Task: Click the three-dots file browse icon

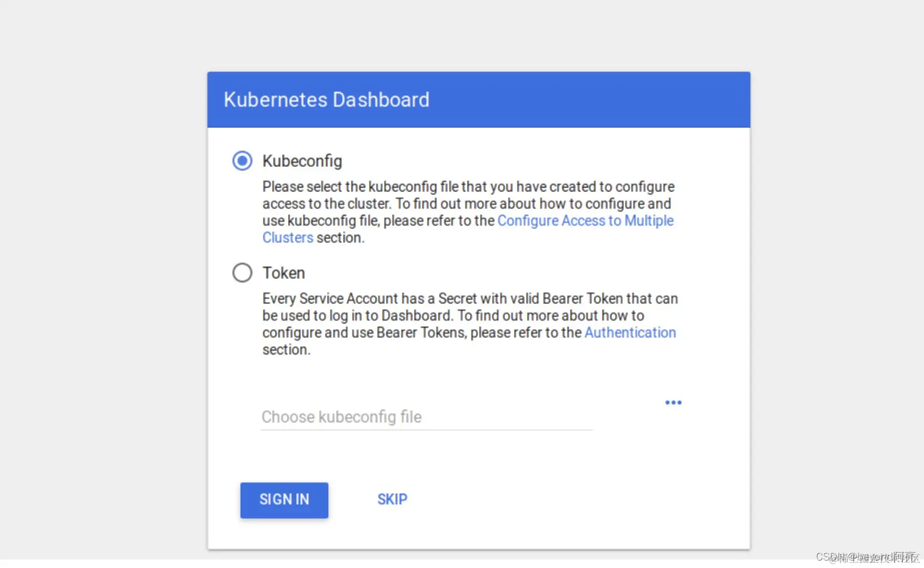Action: click(x=673, y=403)
